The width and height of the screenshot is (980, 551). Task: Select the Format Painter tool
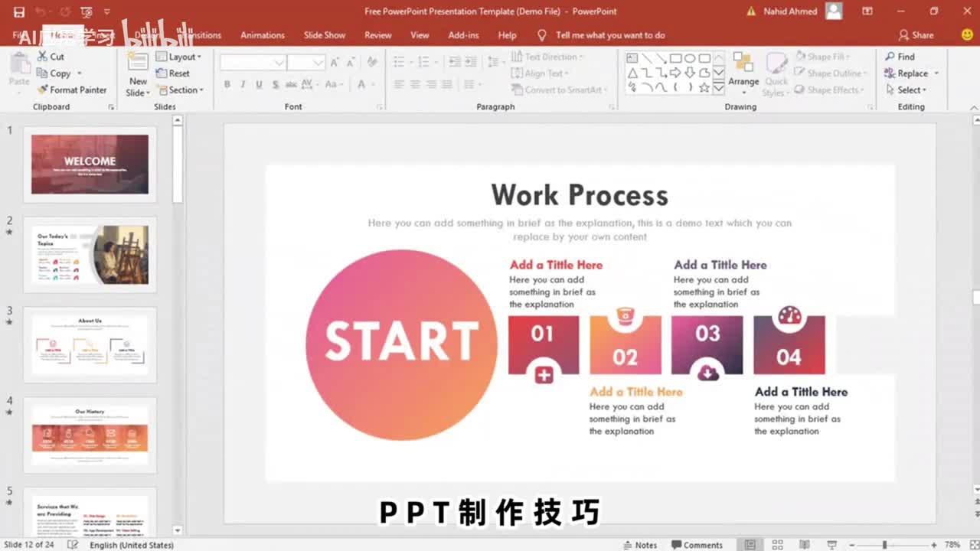pos(72,90)
